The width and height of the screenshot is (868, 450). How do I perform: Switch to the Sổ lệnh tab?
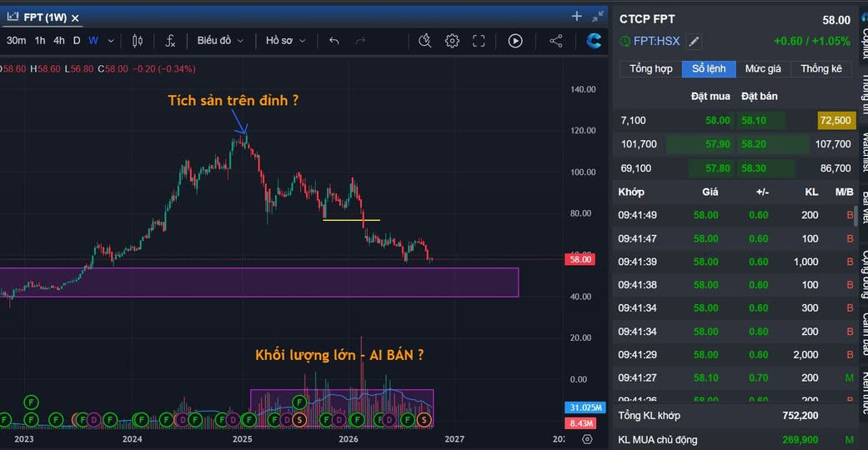click(x=709, y=68)
